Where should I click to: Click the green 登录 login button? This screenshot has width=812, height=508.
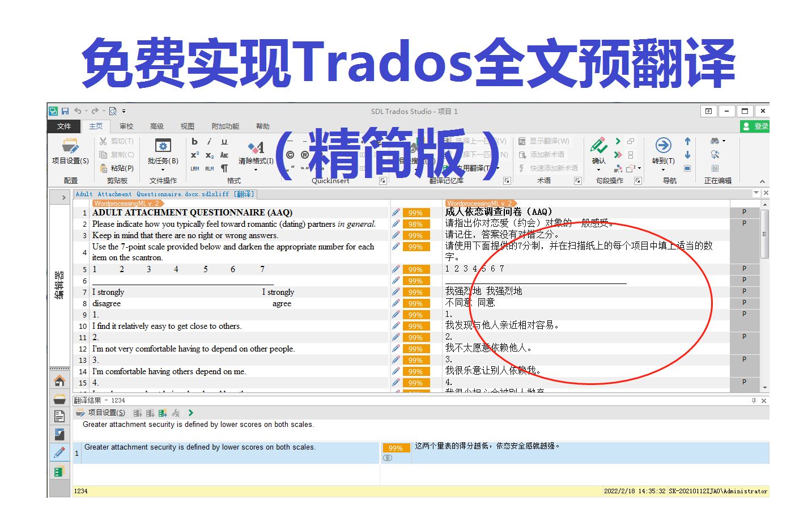point(755,126)
